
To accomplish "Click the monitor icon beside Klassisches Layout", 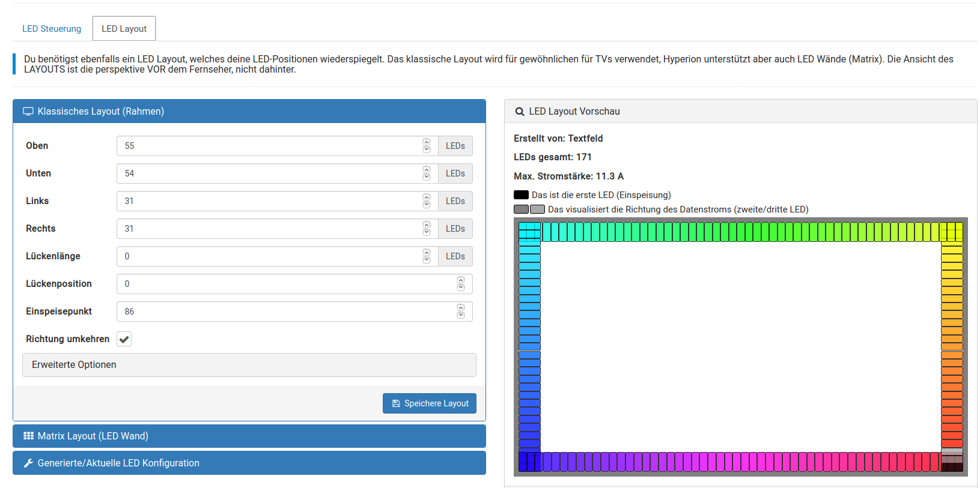I will coord(28,112).
